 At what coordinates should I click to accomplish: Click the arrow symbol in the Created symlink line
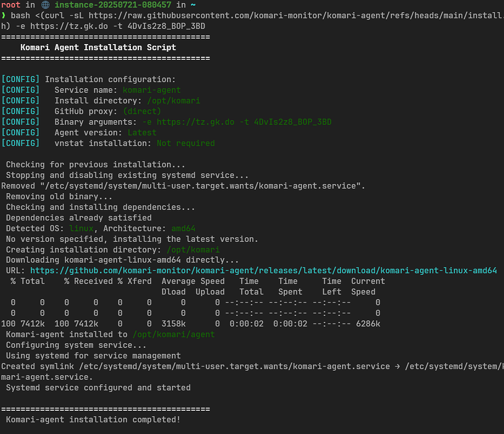tap(397, 366)
